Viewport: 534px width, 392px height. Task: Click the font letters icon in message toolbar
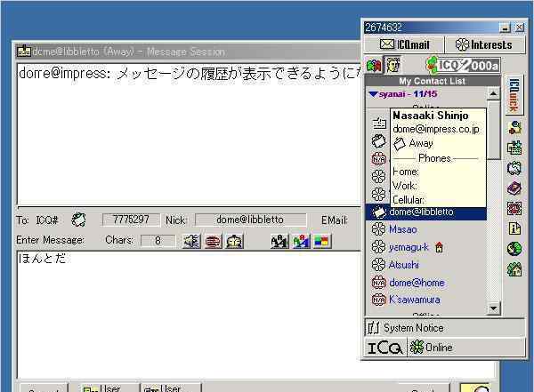tap(279, 241)
